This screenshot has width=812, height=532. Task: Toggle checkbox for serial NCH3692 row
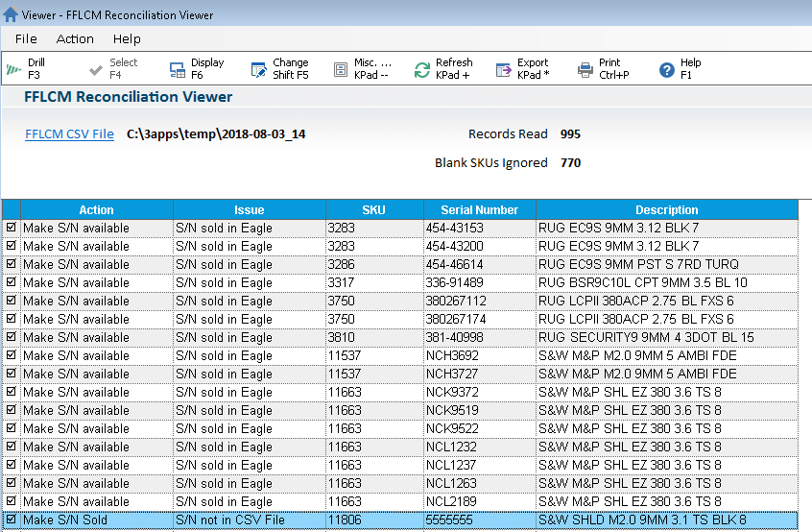pos(11,356)
